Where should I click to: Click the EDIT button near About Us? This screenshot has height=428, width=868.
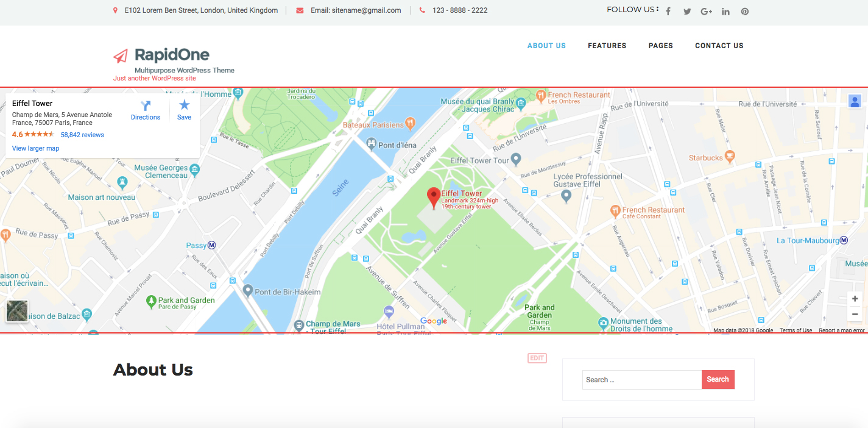pos(537,358)
